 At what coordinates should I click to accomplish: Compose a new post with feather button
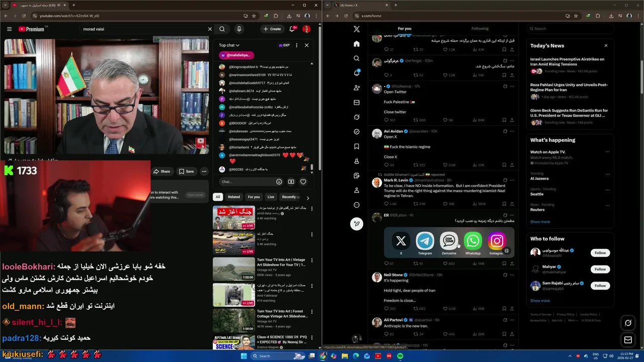(357, 224)
